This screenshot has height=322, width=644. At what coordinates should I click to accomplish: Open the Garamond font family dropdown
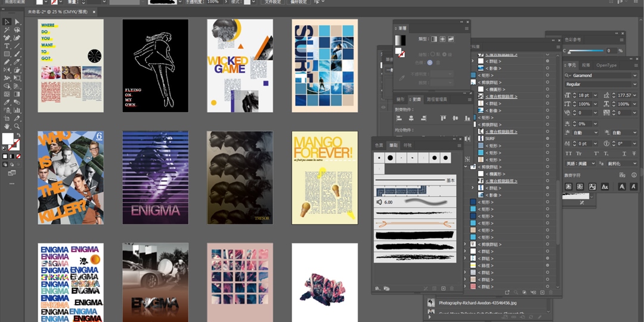[634, 76]
